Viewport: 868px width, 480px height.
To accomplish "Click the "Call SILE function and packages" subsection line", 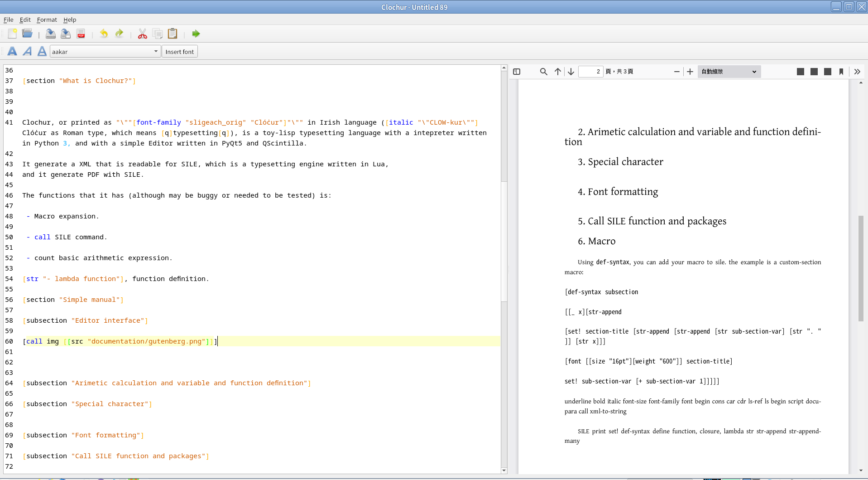I will point(116,456).
